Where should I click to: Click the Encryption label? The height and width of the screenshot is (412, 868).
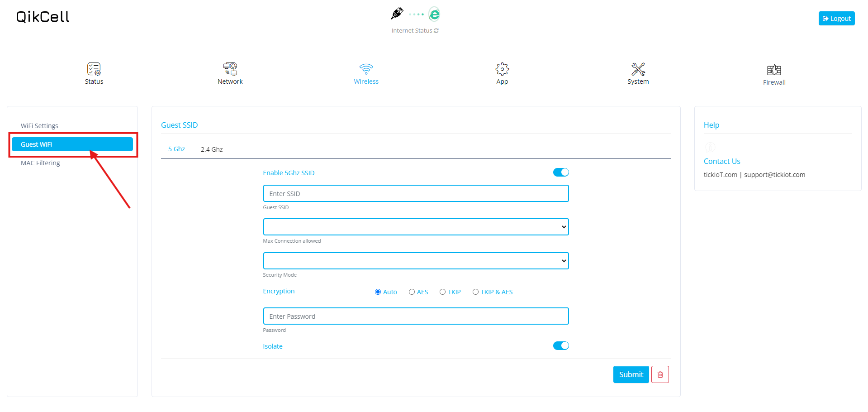pos(279,291)
